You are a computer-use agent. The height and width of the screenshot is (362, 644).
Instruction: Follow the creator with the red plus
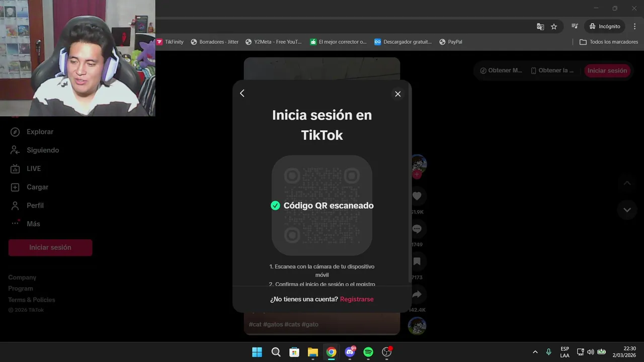(417, 174)
